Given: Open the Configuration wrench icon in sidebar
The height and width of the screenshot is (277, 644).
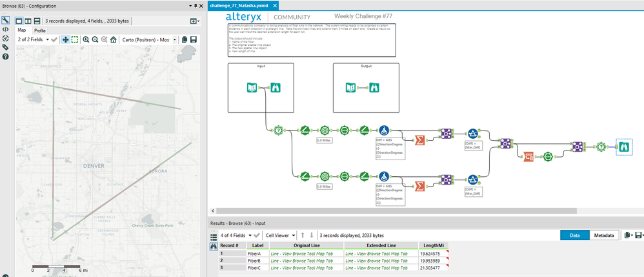Looking at the screenshot, I should pyautogui.click(x=5, y=21).
